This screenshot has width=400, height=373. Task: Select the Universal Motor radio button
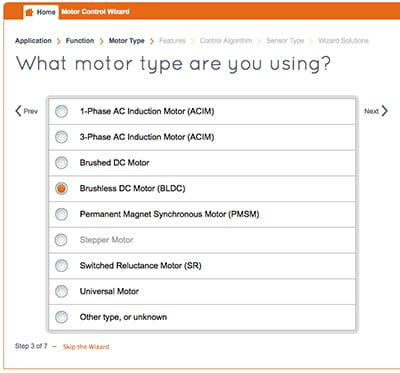coord(61,291)
